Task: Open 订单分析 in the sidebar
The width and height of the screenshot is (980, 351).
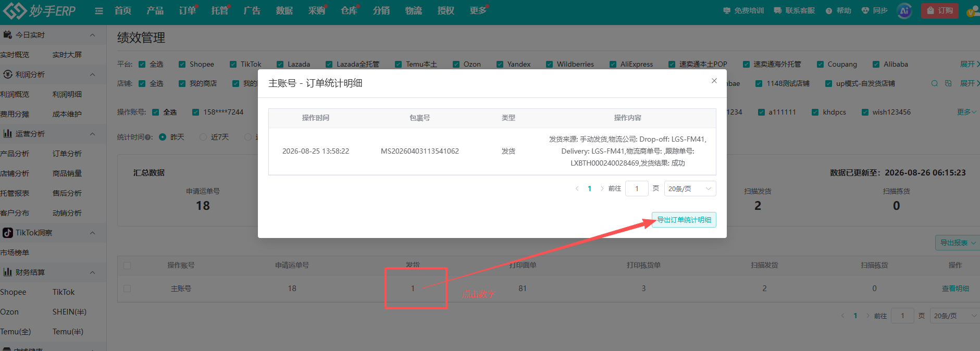Action: click(x=67, y=154)
